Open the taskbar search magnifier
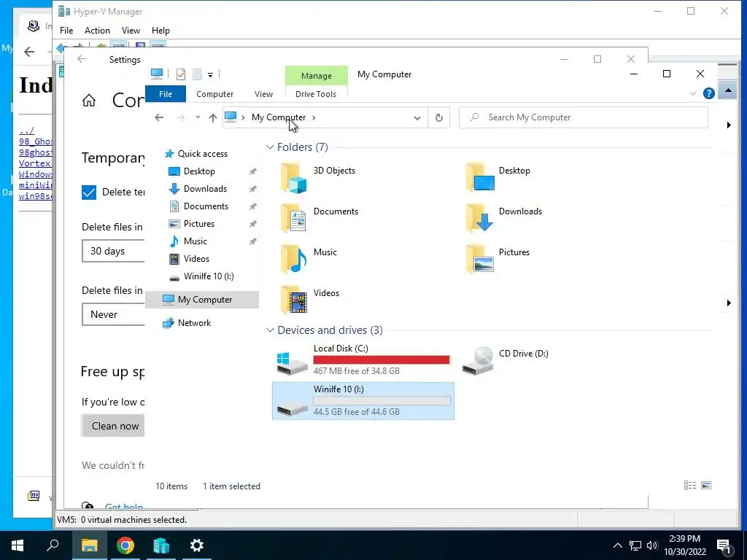The image size is (747, 560). pyautogui.click(x=53, y=545)
